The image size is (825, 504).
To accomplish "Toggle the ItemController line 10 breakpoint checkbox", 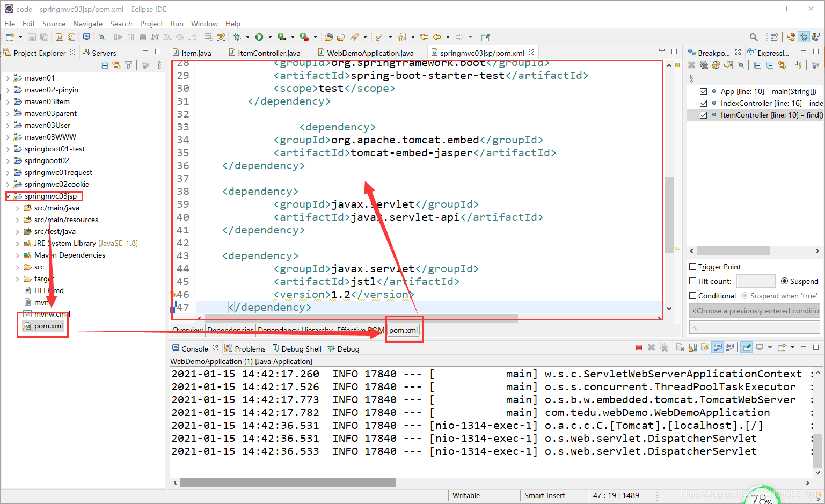I will pos(703,115).
